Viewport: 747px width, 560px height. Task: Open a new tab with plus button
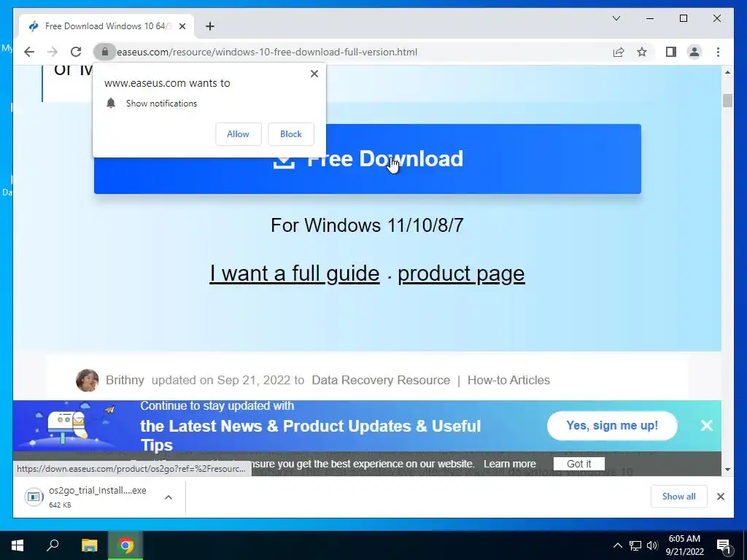point(210,26)
